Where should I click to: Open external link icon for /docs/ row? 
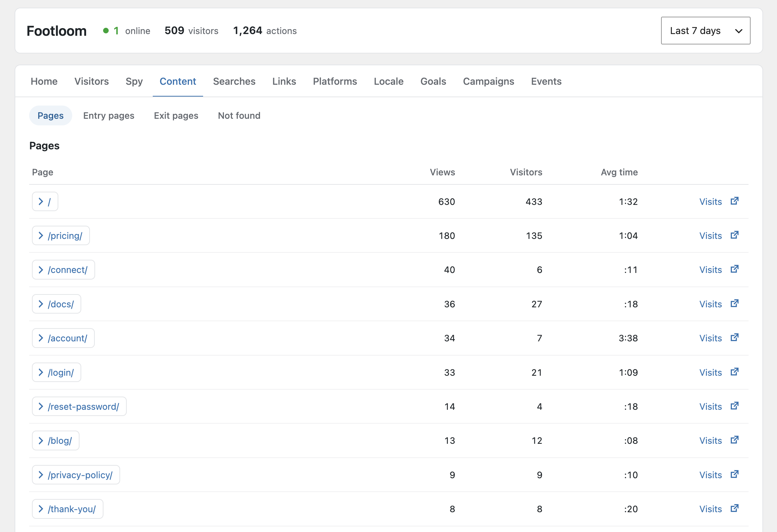click(735, 304)
